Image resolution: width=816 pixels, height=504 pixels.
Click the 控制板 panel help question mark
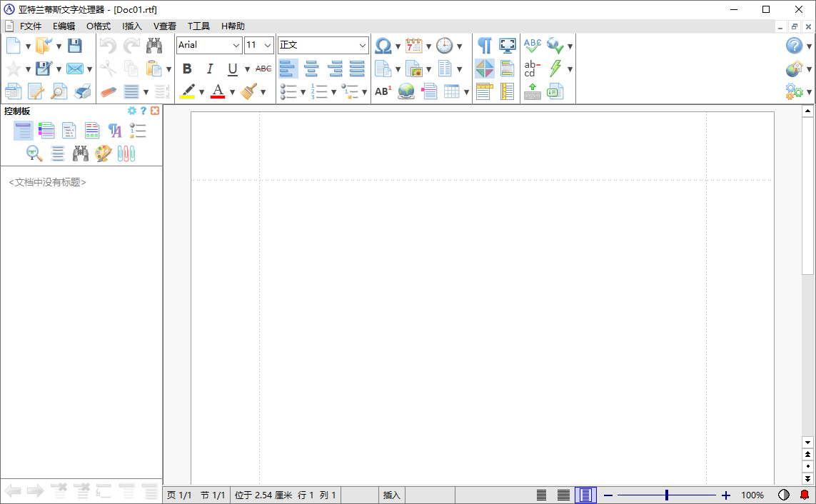point(143,111)
